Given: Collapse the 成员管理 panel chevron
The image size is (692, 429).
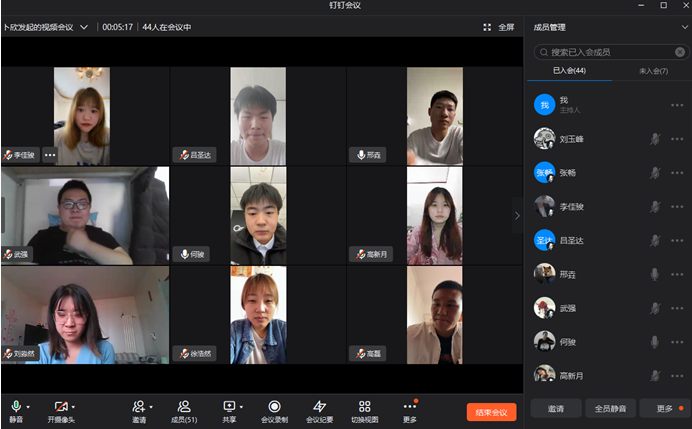Looking at the screenshot, I should click(683, 27).
